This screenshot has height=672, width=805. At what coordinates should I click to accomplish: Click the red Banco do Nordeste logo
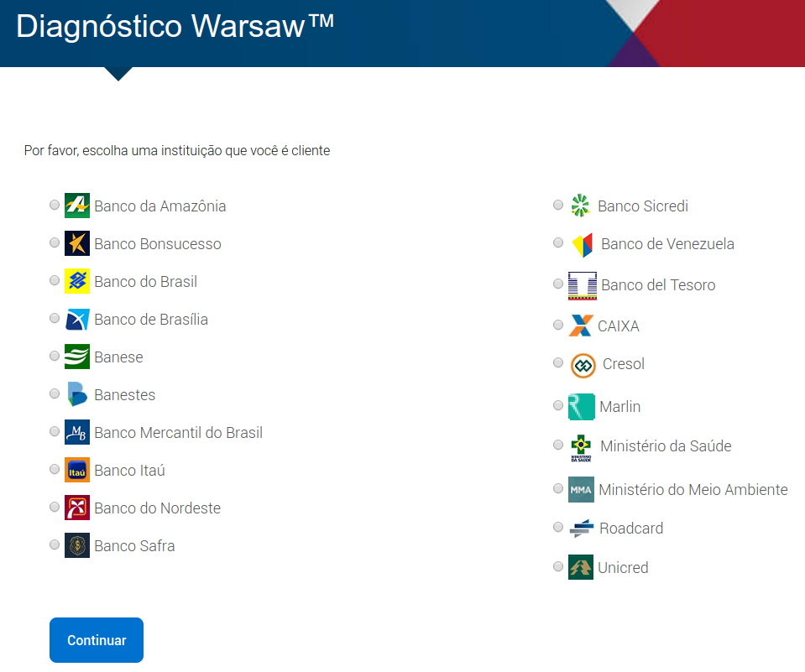click(77, 508)
